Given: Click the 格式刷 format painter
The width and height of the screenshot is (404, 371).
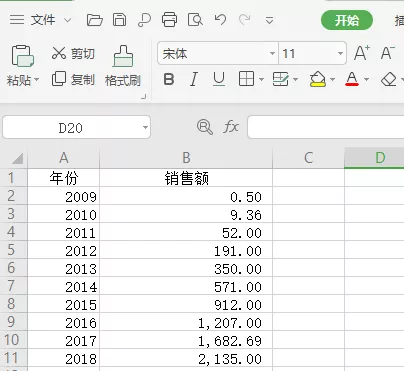Looking at the screenshot, I should coord(123,66).
